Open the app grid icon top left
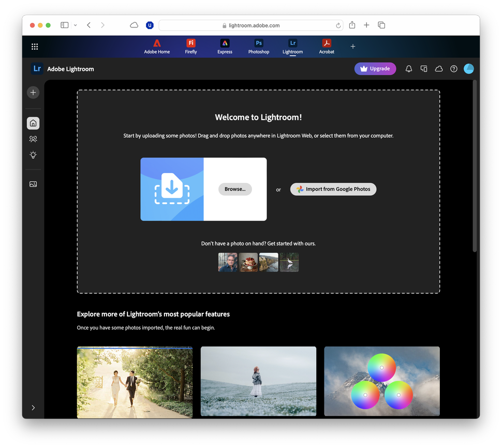Image resolution: width=502 pixels, height=448 pixels. [x=34, y=46]
